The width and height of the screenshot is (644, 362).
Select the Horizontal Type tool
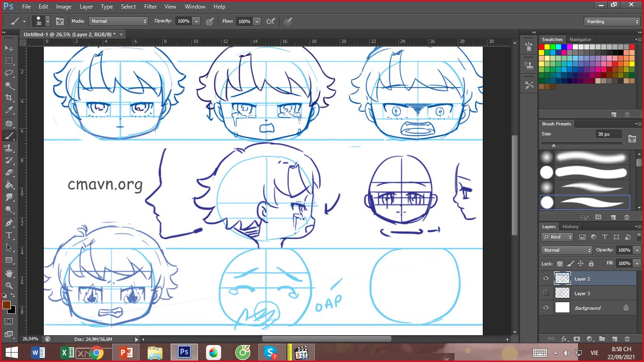(x=9, y=235)
